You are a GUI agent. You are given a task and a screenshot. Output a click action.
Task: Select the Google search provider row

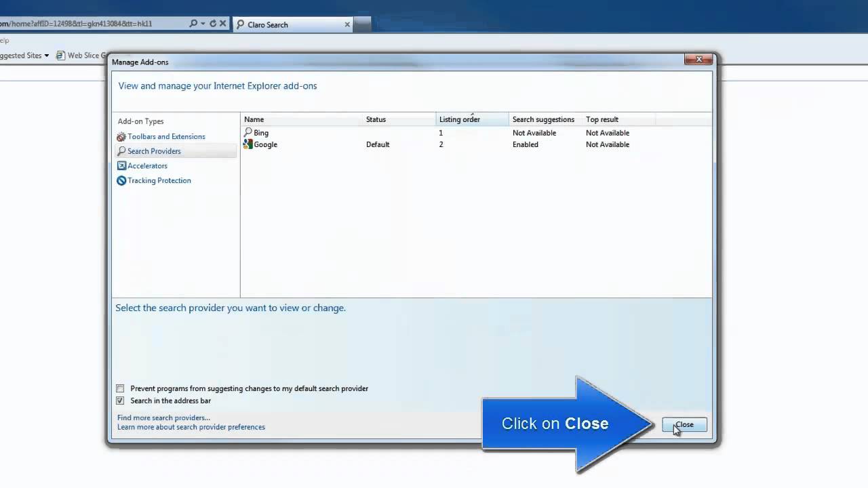coord(476,144)
